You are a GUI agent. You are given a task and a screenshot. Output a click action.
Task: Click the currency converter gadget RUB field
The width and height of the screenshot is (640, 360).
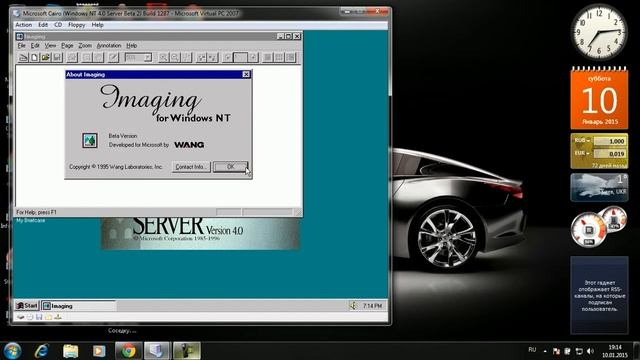(609, 141)
